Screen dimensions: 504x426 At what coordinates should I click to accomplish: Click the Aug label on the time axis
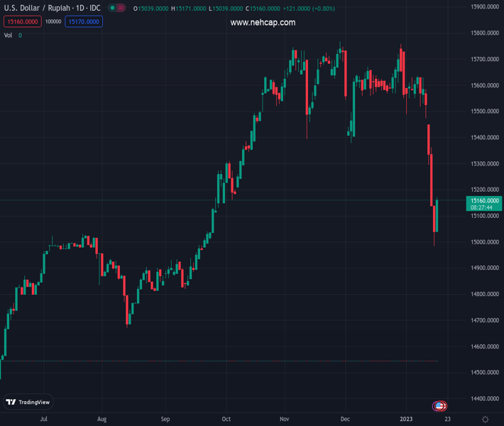pos(102,420)
